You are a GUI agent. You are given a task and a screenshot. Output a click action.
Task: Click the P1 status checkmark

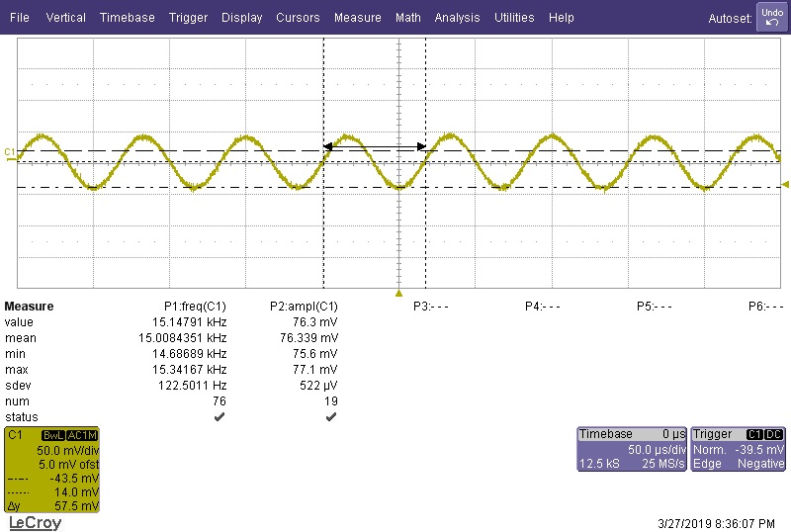point(220,417)
